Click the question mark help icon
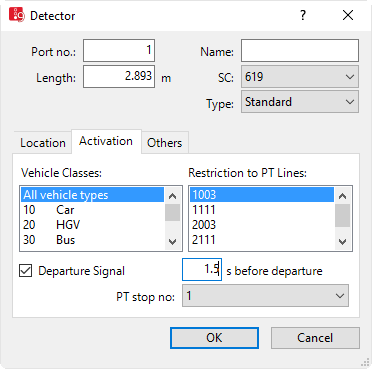 303,15
